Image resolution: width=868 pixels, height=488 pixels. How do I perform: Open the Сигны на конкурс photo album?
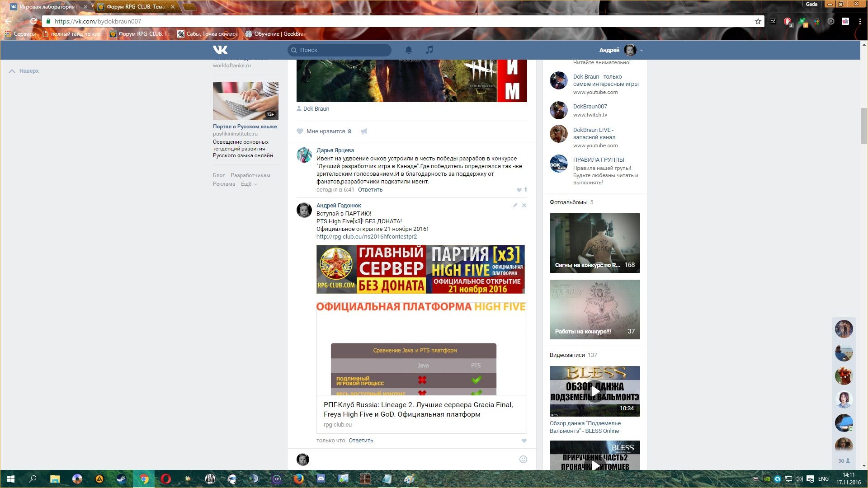point(594,243)
